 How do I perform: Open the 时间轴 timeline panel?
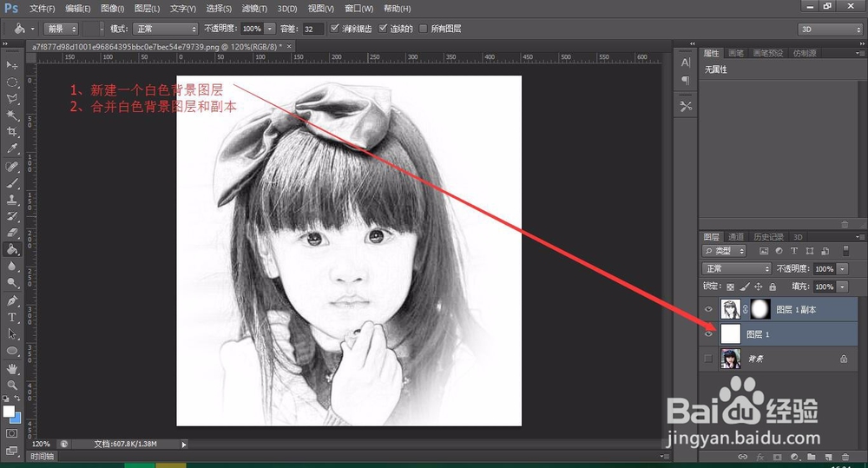tap(42, 457)
